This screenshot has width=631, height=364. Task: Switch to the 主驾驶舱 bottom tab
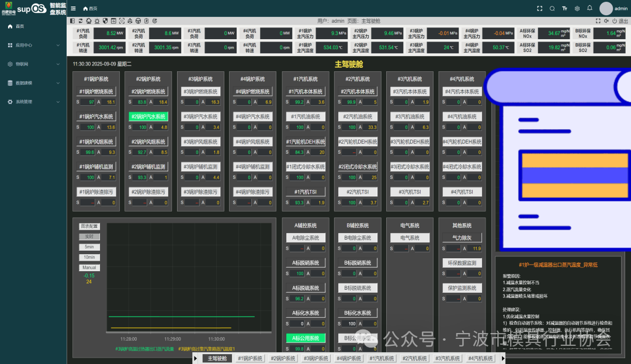pos(217,358)
